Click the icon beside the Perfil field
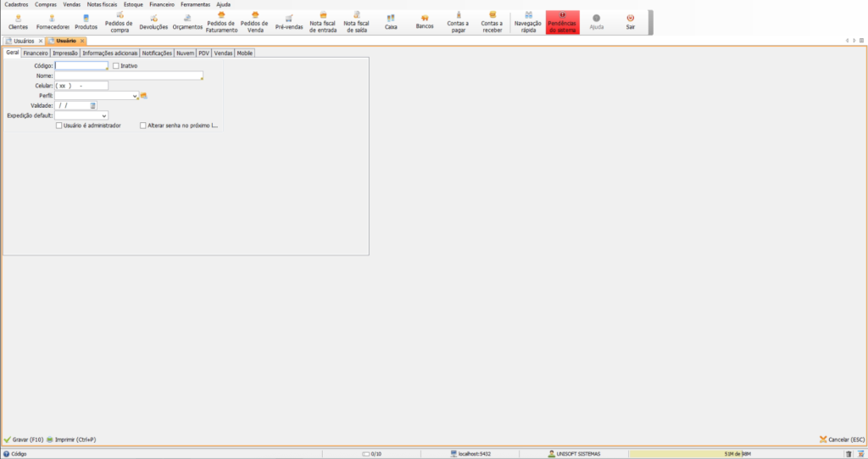 point(144,95)
